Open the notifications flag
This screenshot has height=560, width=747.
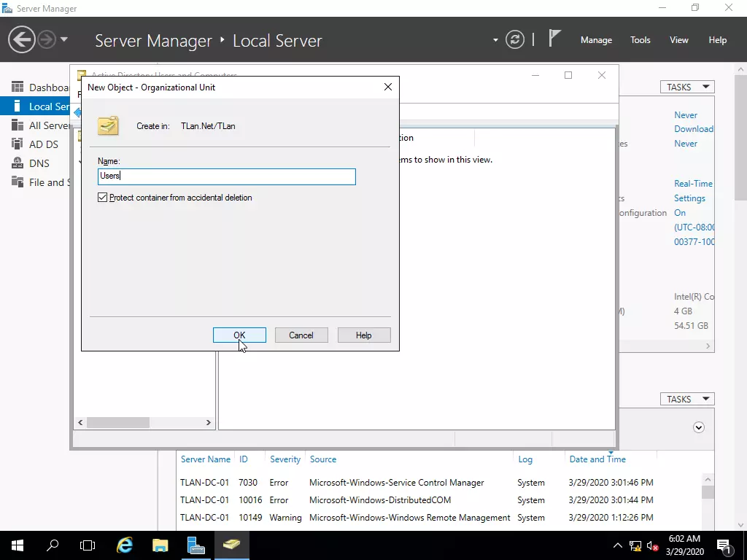[x=554, y=39]
